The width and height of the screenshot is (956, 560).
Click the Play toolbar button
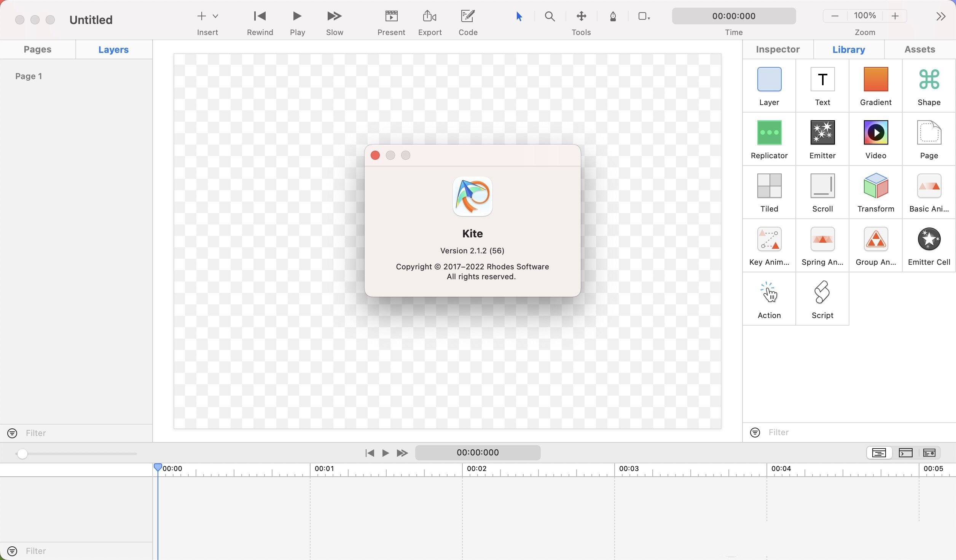coord(297,16)
